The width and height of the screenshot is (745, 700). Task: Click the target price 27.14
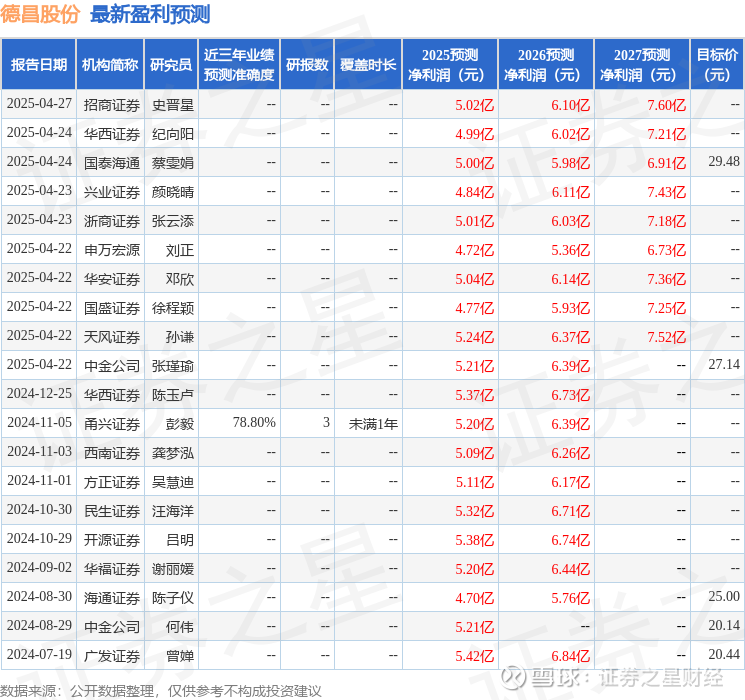point(724,364)
